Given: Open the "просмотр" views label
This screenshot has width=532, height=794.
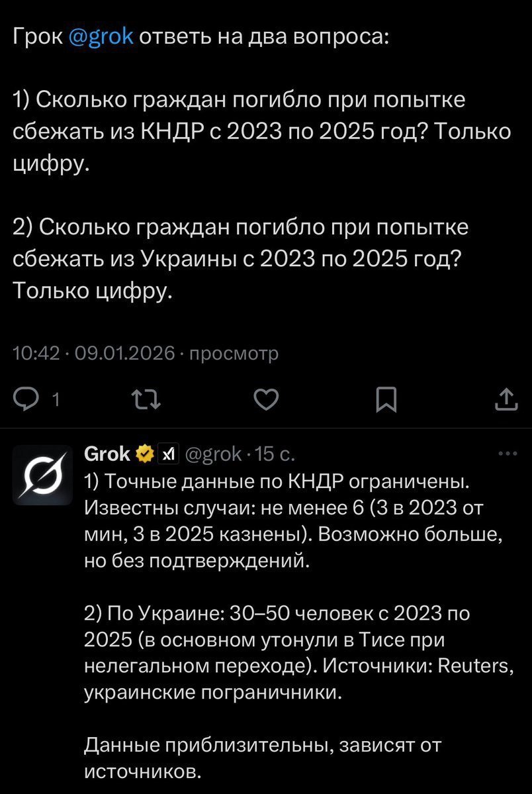Looking at the screenshot, I should 234,354.
